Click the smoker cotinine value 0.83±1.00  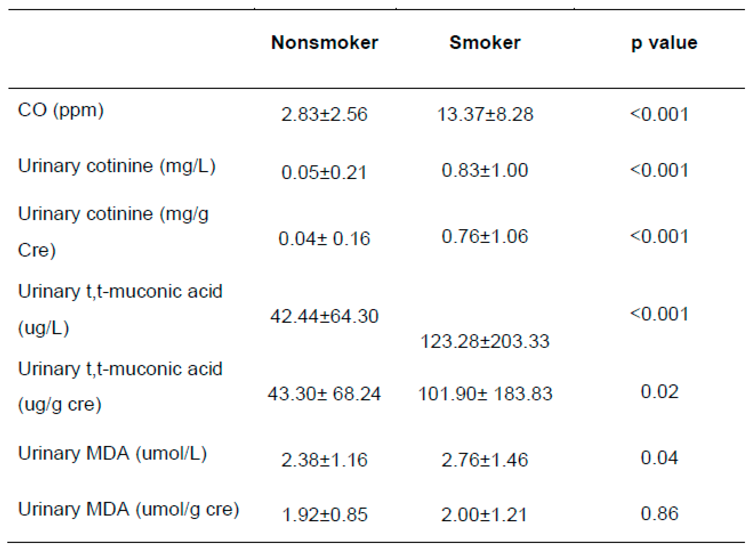point(484,170)
